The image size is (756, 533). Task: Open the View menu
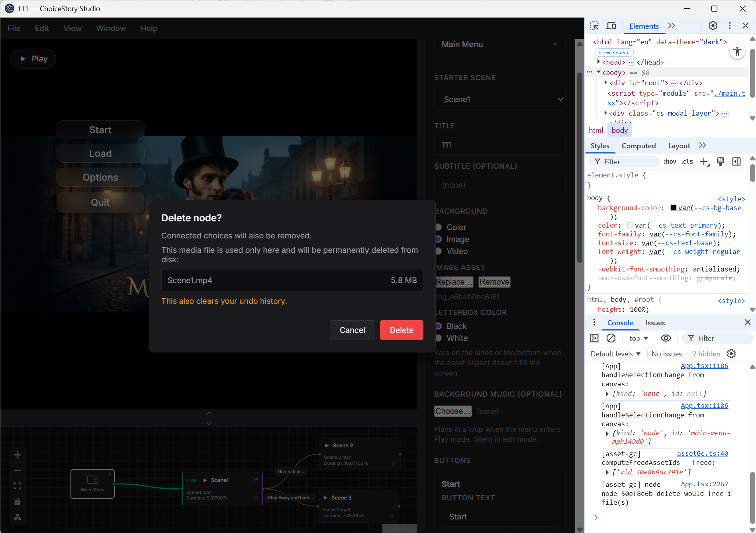pyautogui.click(x=72, y=28)
